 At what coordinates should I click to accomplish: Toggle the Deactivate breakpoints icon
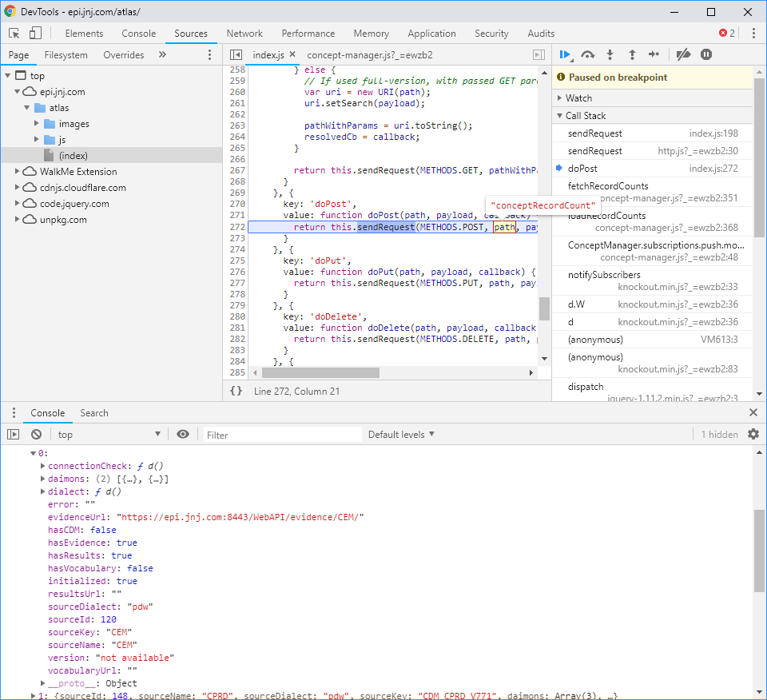click(x=683, y=54)
